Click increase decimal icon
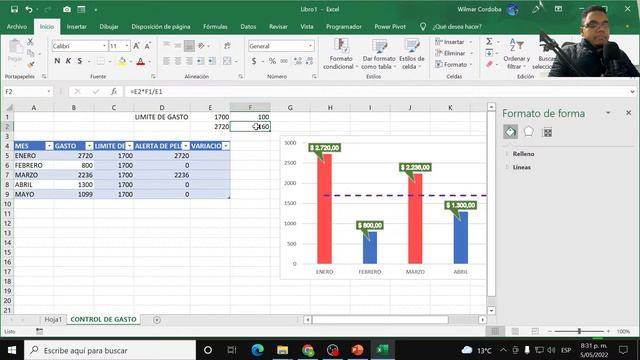640x360 pixels. [x=298, y=61]
